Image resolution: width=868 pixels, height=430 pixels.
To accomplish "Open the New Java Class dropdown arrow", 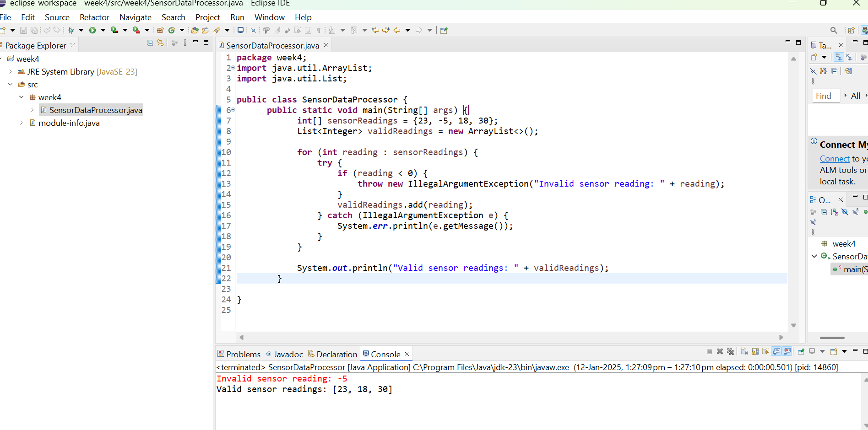I will pos(182,30).
